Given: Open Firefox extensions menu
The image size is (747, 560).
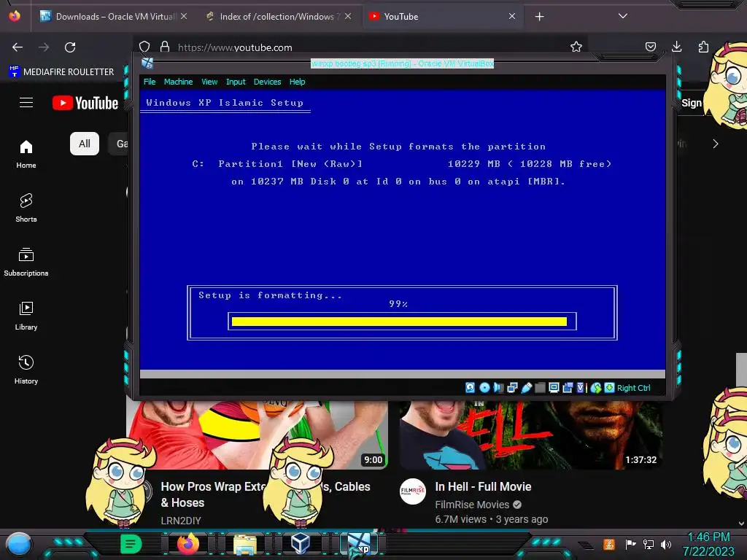Looking at the screenshot, I should tap(703, 47).
